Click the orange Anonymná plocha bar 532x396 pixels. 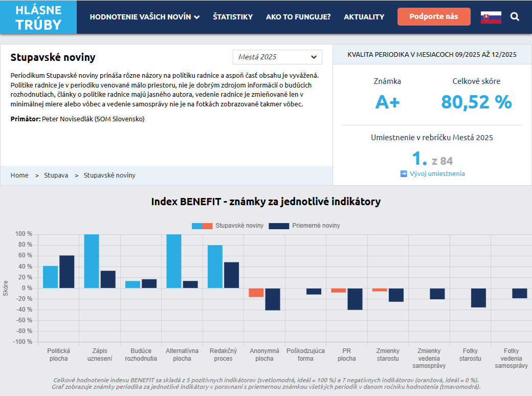(x=256, y=293)
